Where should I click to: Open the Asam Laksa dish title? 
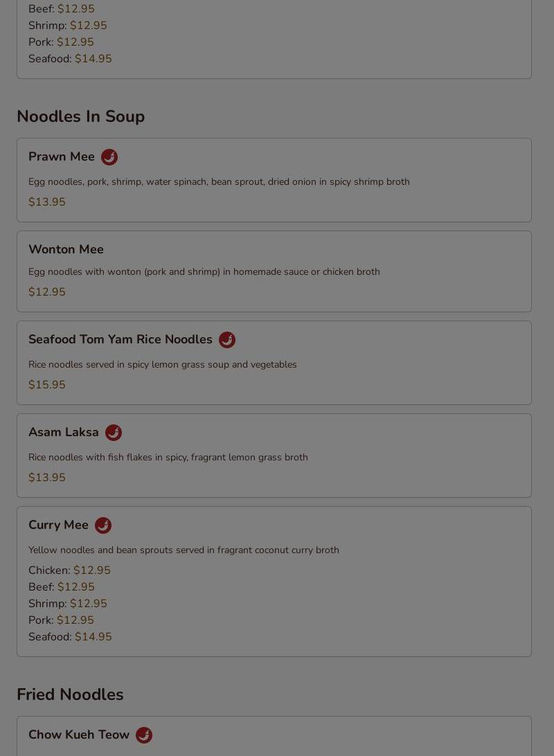[63, 432]
